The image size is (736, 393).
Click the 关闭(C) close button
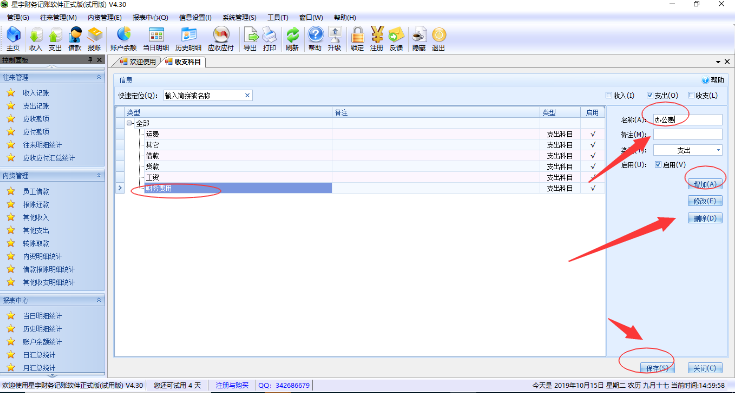click(x=705, y=368)
